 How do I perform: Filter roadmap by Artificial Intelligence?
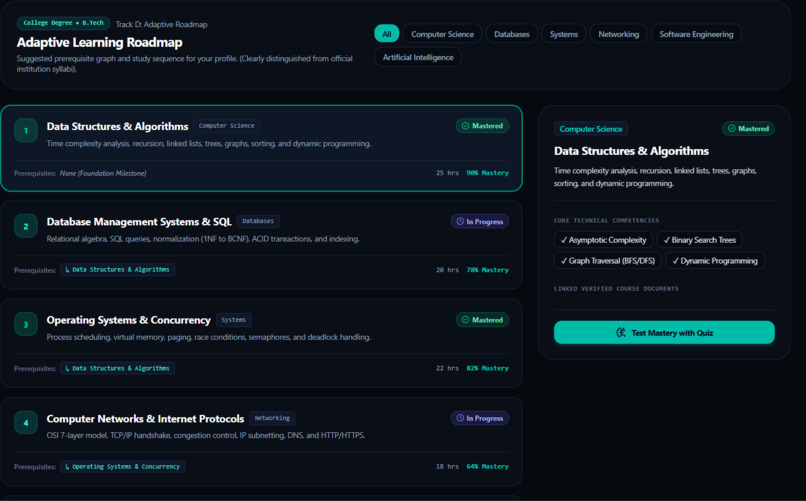[x=418, y=57]
